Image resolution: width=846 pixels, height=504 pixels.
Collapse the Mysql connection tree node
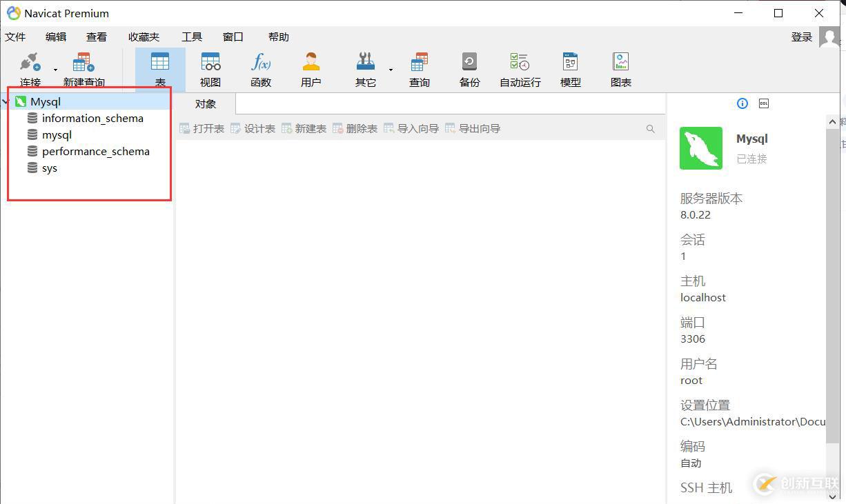pos(6,102)
